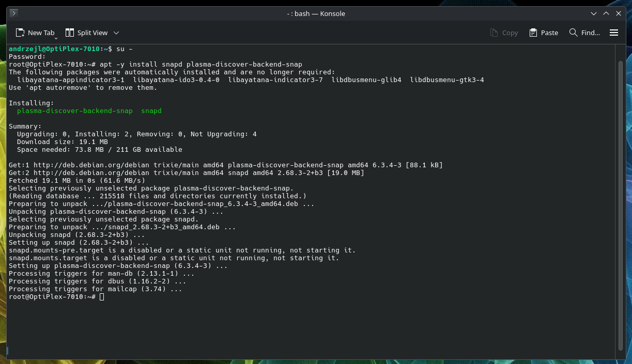Expand the New Tab profile dropdown arrow
The height and width of the screenshot is (364, 632).
coord(56,37)
